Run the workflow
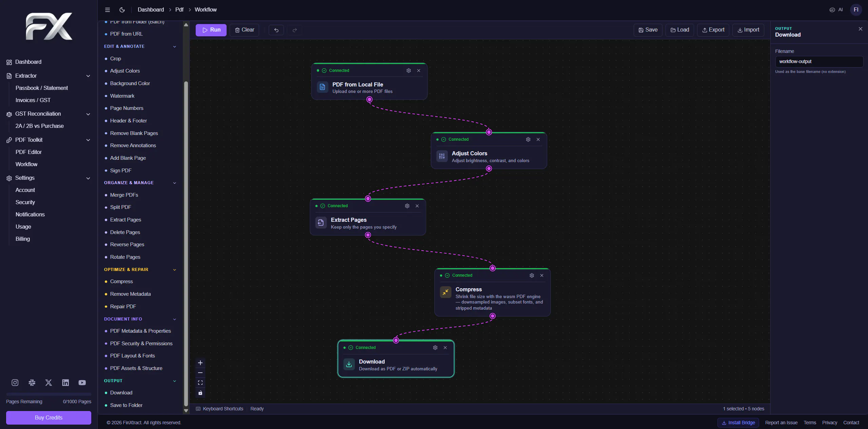This screenshot has height=429, width=868. tap(211, 30)
